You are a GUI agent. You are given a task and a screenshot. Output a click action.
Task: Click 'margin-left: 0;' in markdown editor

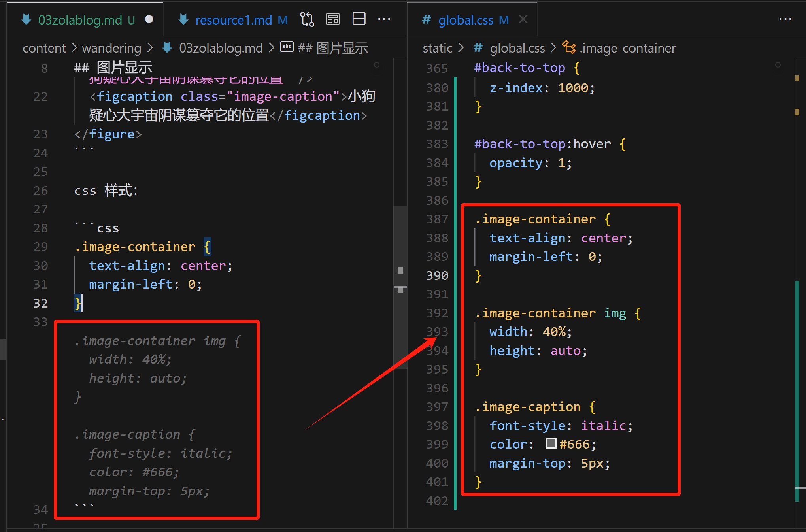click(x=145, y=284)
